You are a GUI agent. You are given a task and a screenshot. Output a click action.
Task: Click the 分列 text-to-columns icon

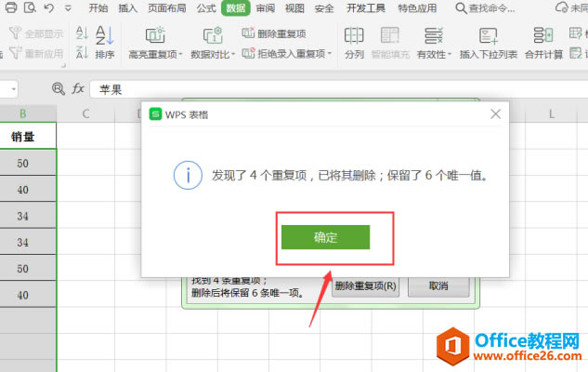(354, 43)
